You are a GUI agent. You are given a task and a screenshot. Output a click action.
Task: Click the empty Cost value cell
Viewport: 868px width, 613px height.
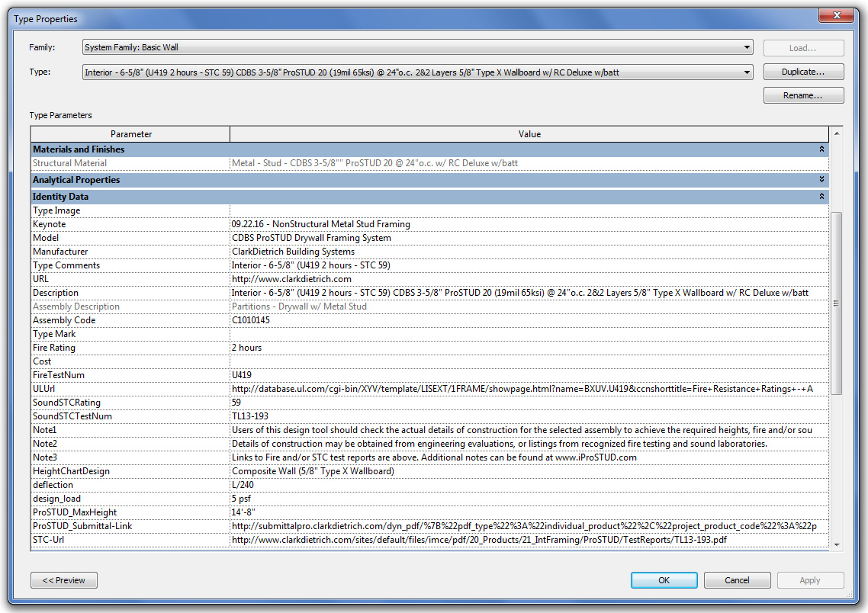(529, 361)
